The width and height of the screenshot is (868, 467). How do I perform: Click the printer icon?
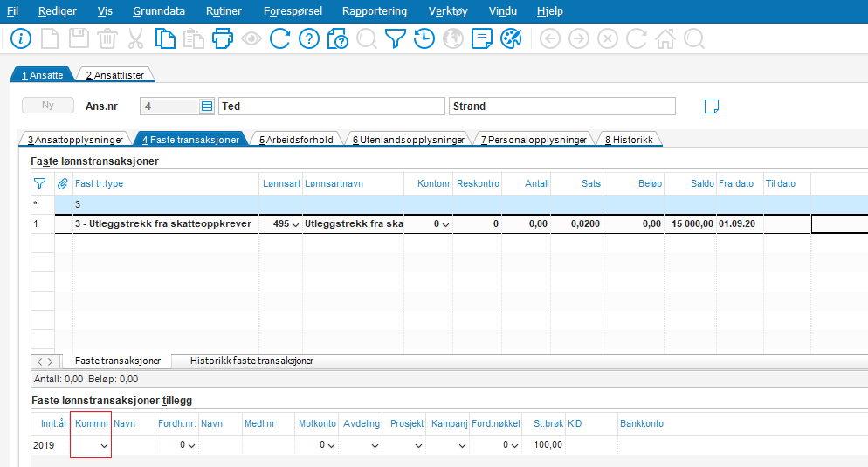tap(223, 38)
